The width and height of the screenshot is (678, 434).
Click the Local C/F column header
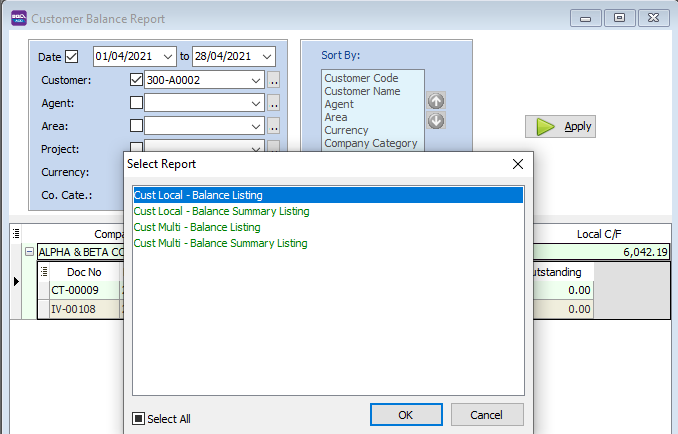coord(599,234)
